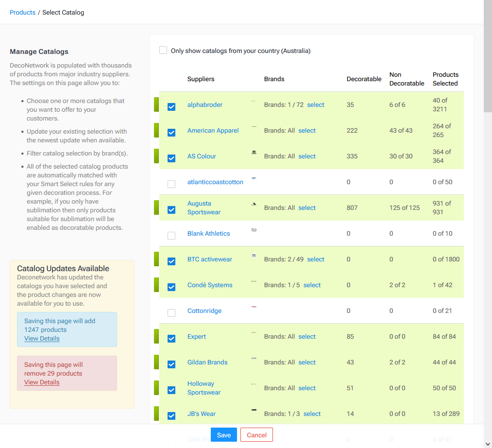Select brands for alphabroder

point(316,105)
